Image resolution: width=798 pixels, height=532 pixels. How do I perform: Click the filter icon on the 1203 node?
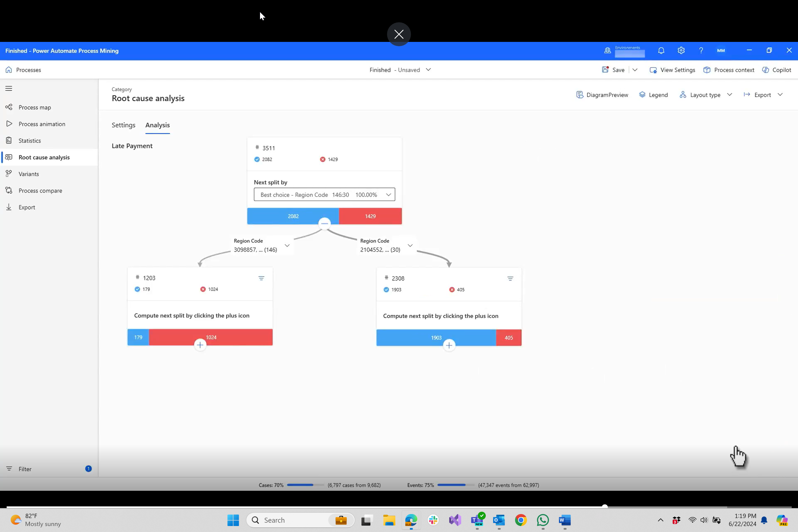coord(261,278)
